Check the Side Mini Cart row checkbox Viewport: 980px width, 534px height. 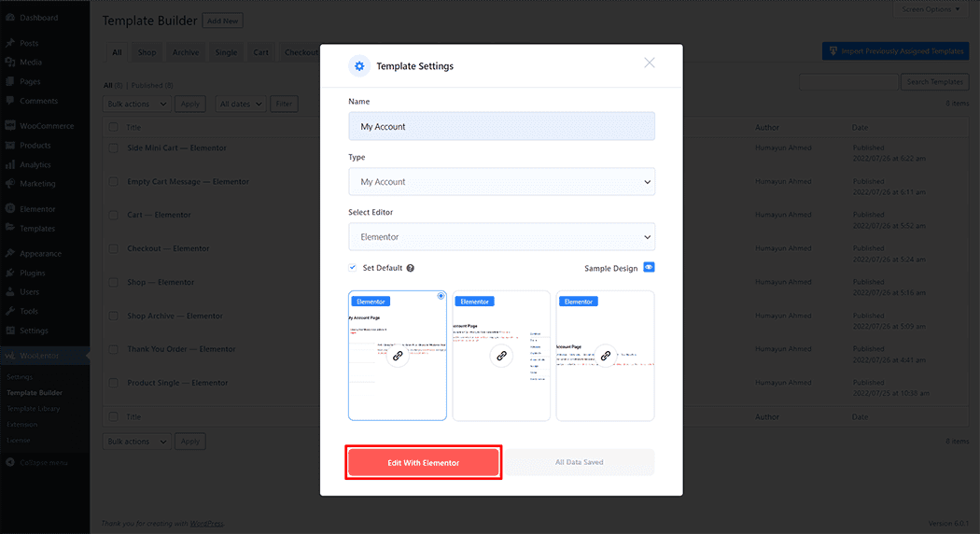113,148
